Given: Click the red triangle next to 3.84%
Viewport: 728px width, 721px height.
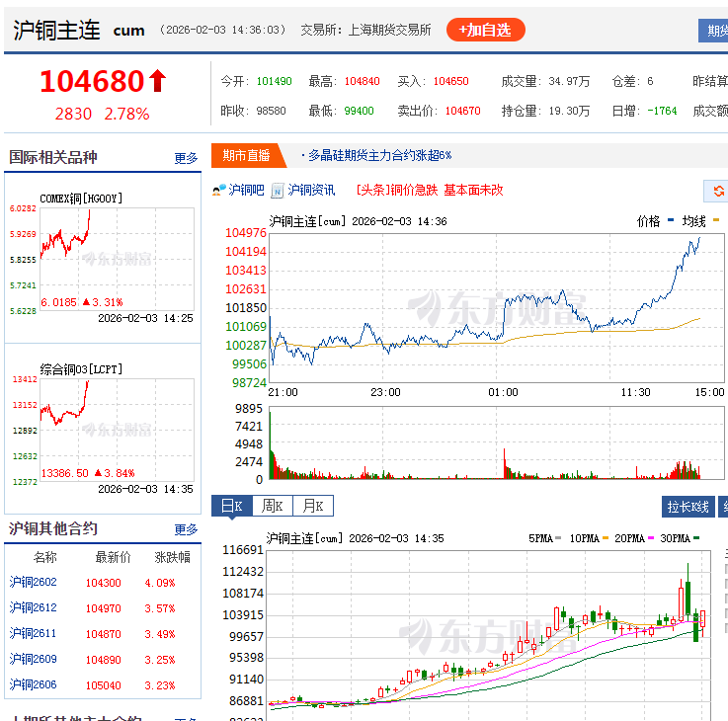Looking at the screenshot, I should pyautogui.click(x=98, y=473).
